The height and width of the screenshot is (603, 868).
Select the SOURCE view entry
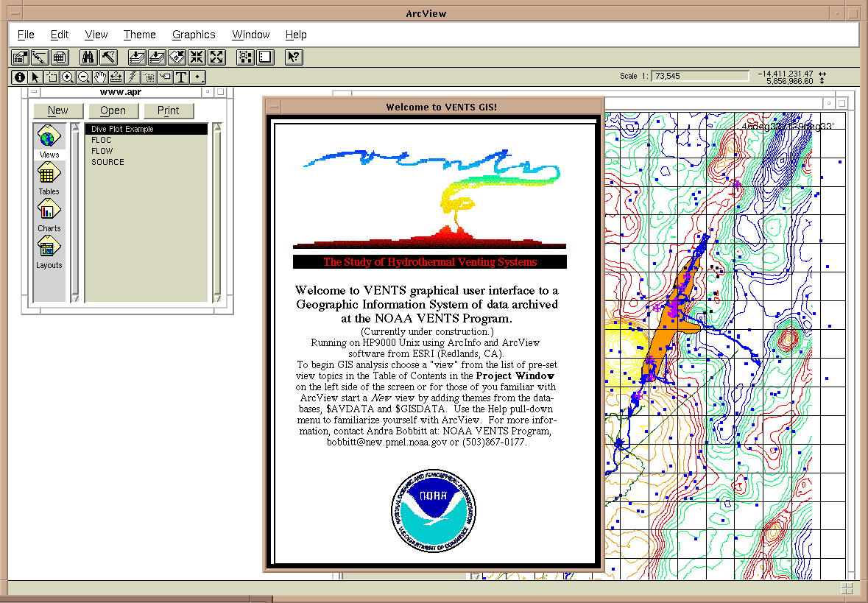(x=147, y=162)
